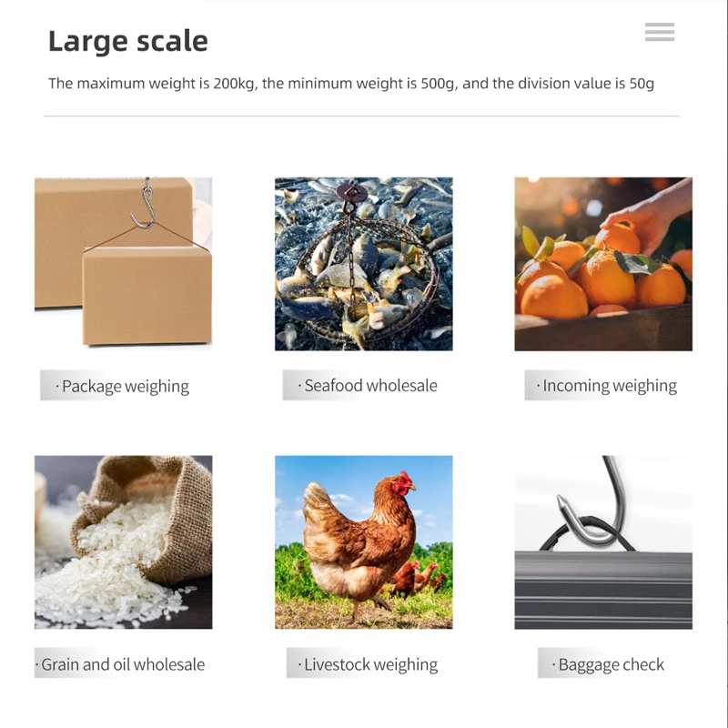
Task: Click the cardboard boxes package thumbnail
Action: (124, 264)
